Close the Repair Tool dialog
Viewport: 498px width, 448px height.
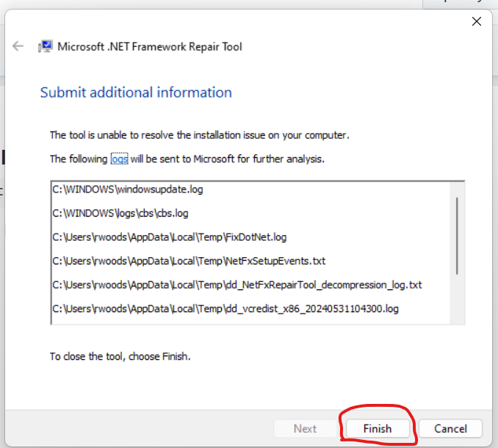coord(477,21)
